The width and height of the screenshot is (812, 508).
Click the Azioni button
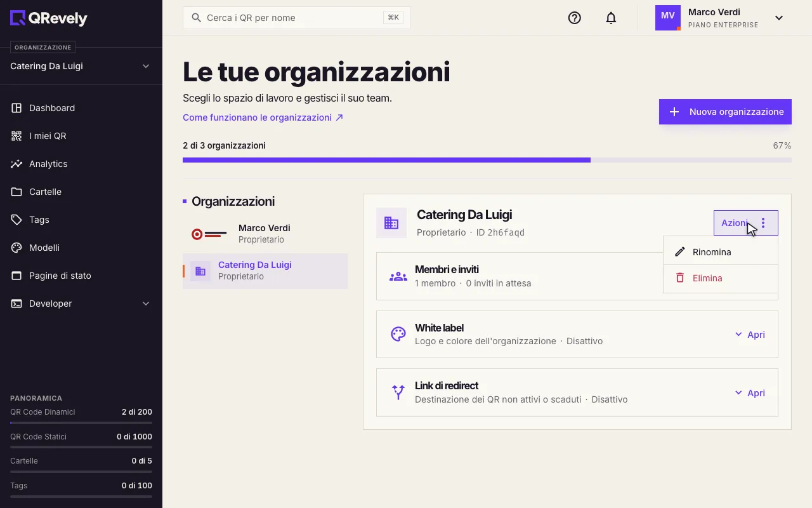(745, 223)
